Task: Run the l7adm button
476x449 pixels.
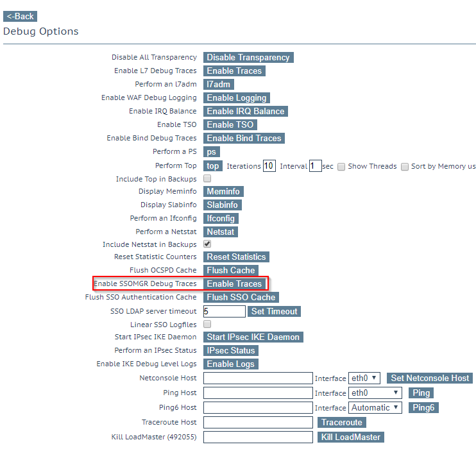Action: 218,84
